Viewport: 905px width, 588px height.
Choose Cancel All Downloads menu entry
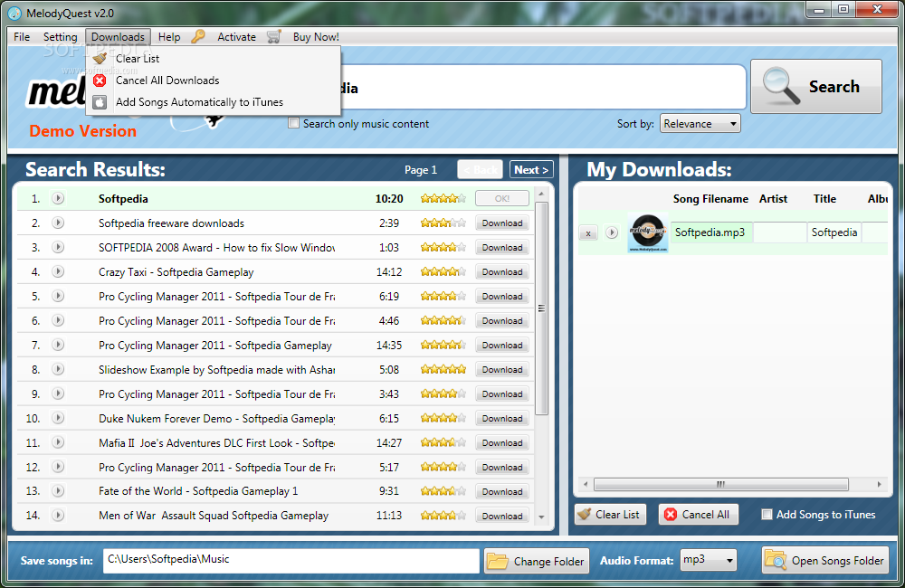click(213, 81)
